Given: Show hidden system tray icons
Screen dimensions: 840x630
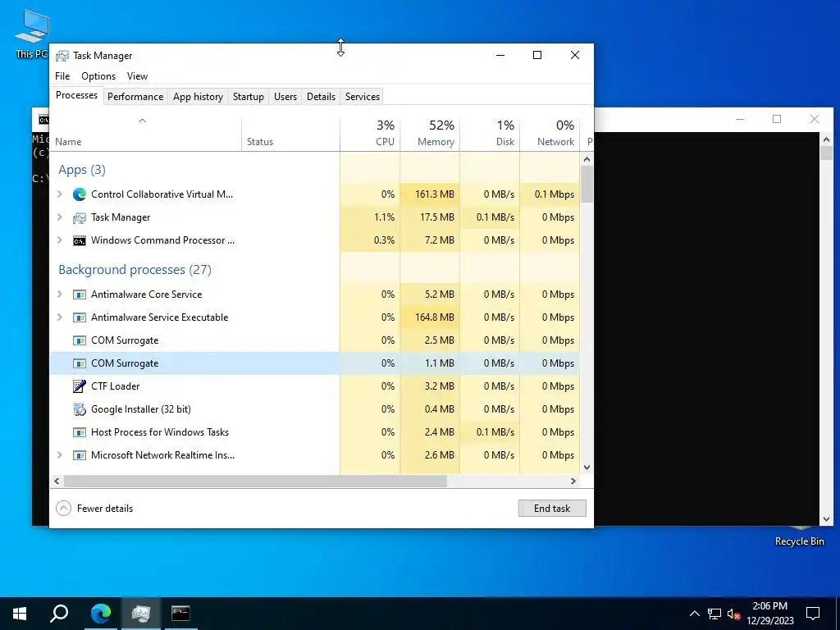Looking at the screenshot, I should [694, 614].
